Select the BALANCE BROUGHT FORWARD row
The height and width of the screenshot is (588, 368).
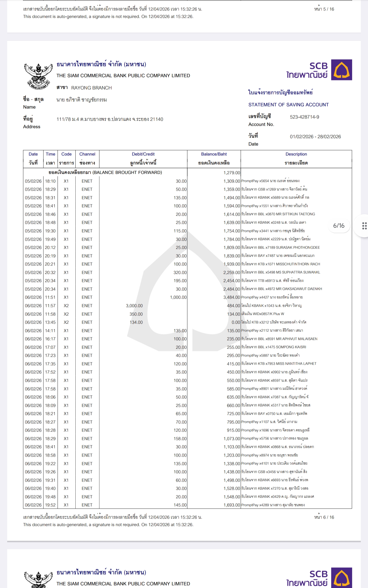(105, 173)
